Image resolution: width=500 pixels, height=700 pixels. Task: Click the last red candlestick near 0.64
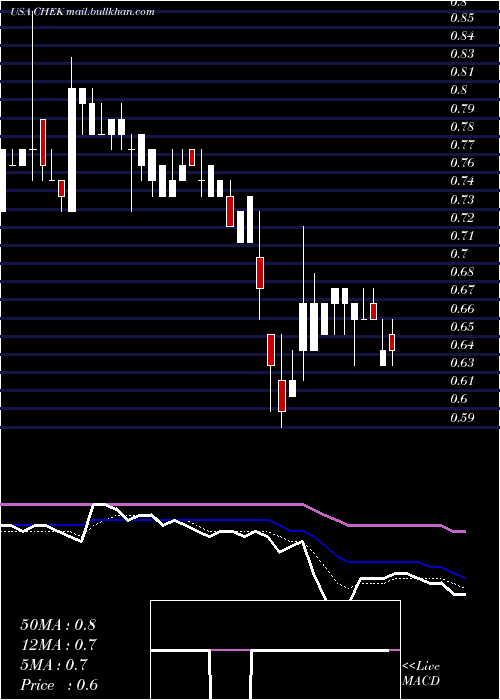pyautogui.click(x=392, y=342)
